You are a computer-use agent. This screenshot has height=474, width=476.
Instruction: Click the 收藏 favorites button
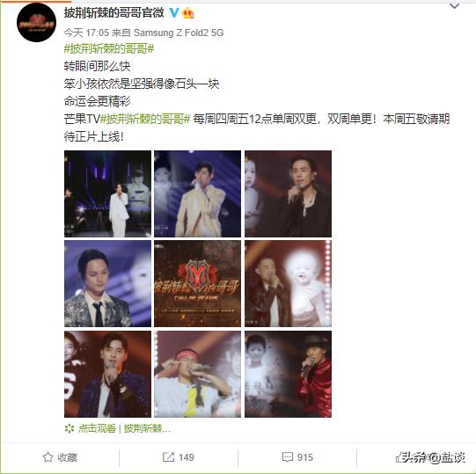coord(60,456)
